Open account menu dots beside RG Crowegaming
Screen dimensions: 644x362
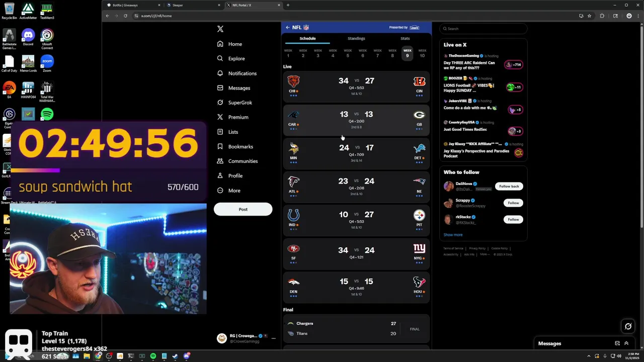tap(273, 338)
